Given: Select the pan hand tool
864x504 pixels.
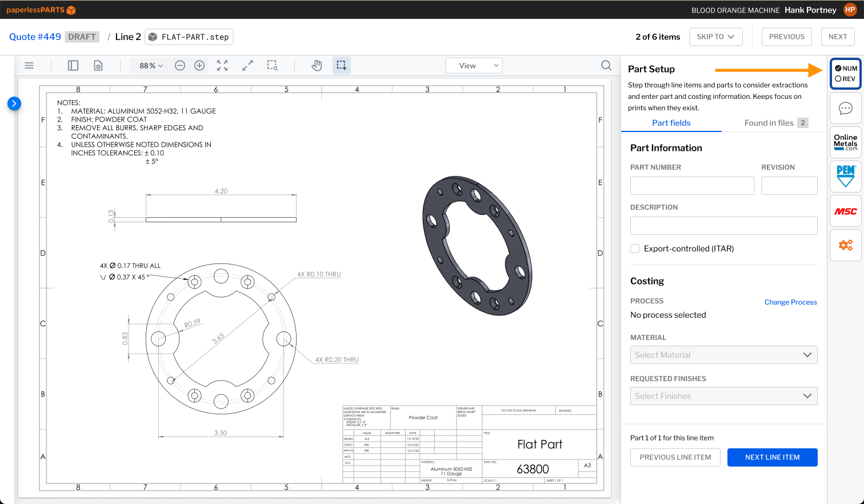Looking at the screenshot, I should click(317, 66).
